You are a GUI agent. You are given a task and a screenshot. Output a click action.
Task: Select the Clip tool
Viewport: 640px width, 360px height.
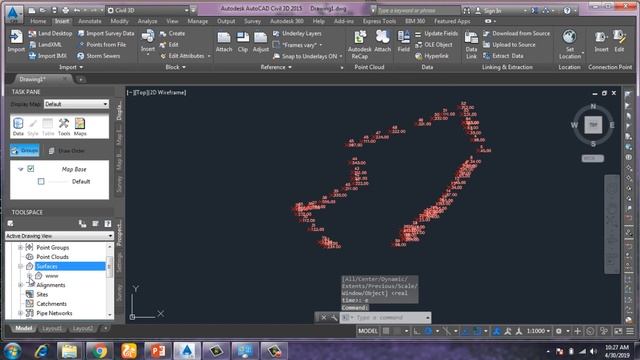(x=243, y=42)
